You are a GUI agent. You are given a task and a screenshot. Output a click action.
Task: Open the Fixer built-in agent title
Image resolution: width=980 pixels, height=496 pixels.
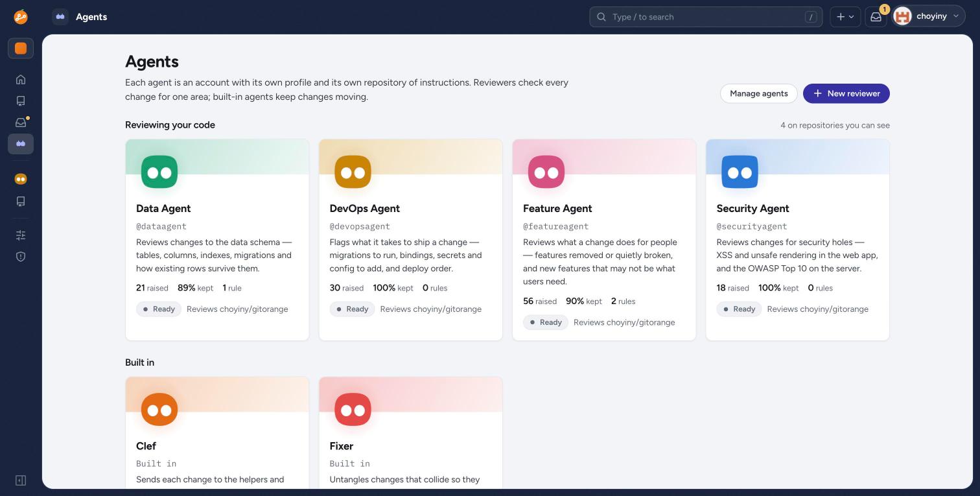coord(341,446)
